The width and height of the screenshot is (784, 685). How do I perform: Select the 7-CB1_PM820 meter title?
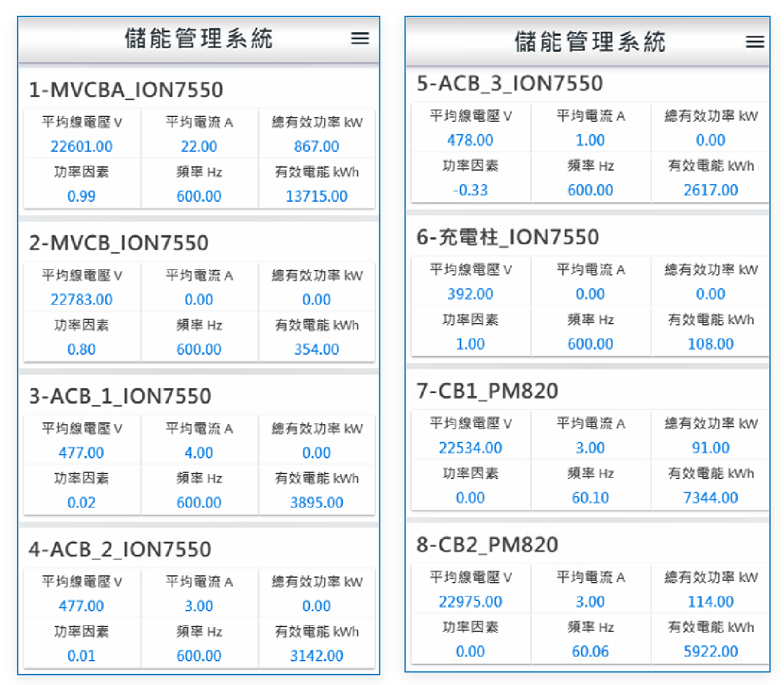487,391
